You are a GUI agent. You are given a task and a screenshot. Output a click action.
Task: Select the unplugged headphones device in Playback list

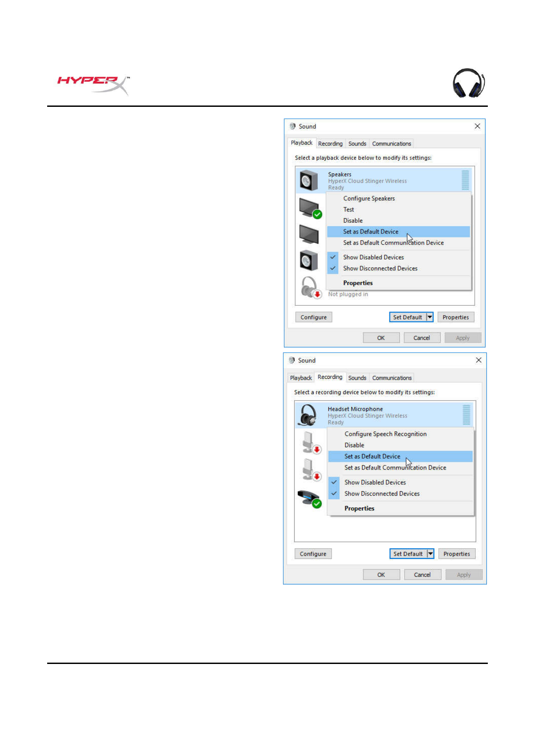tap(311, 287)
